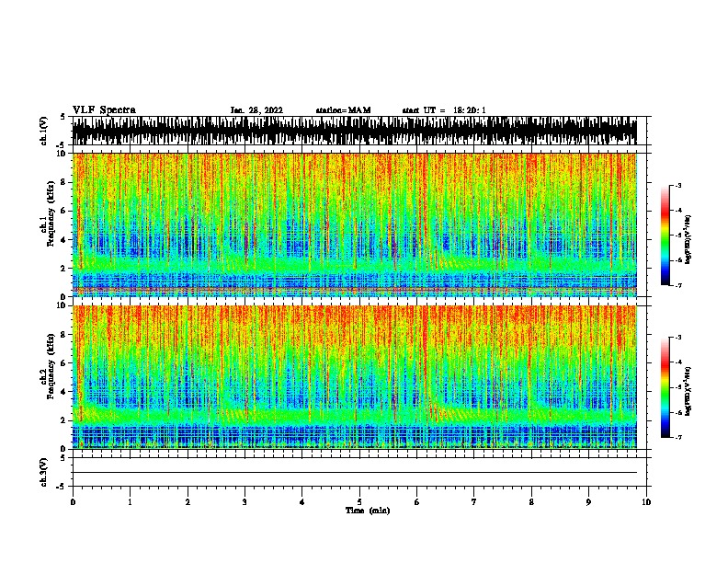Screen dimensions: 728x563
Task: Select the date text "Jan. 28, 2022"
Action: pyautogui.click(x=256, y=110)
